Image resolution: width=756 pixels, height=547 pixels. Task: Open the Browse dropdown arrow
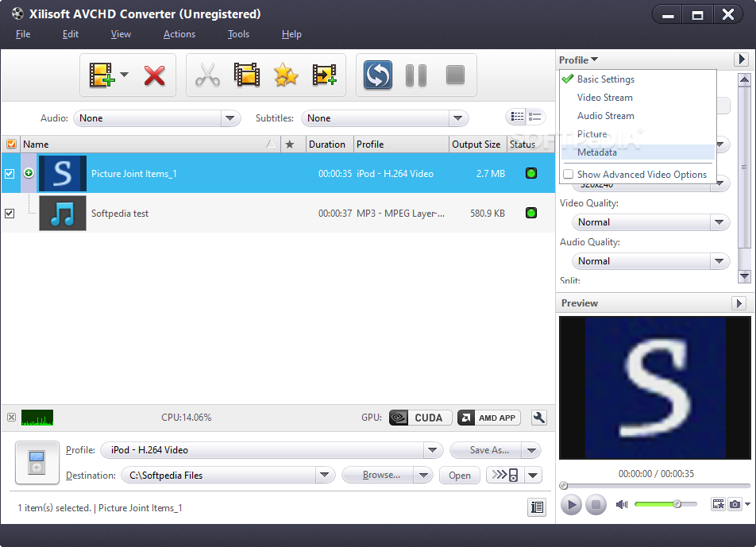pyautogui.click(x=423, y=476)
